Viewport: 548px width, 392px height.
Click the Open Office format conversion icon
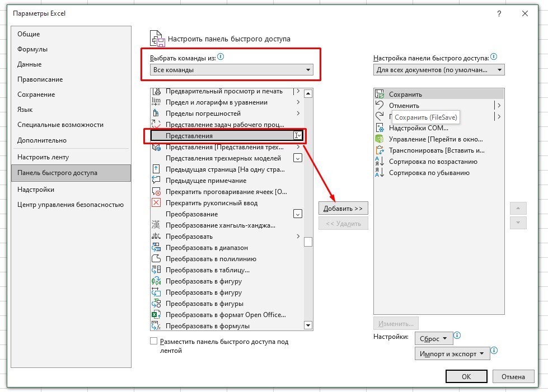(156, 314)
